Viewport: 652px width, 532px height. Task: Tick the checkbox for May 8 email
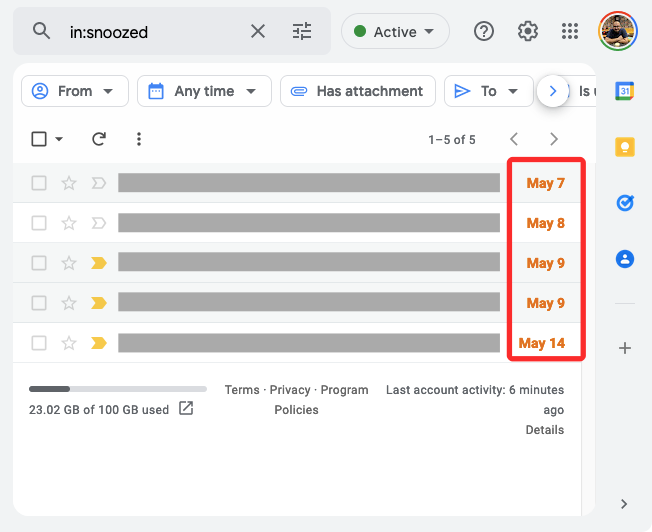click(39, 223)
